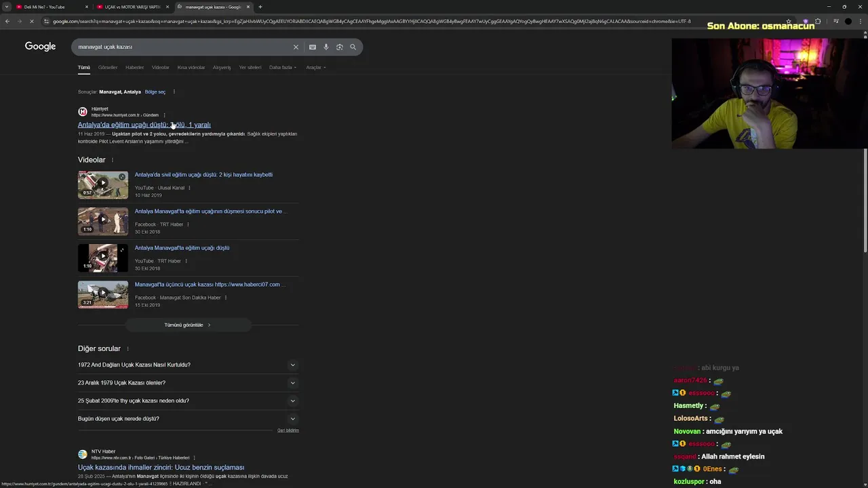Select the Haberler search tab
Screen dimensions: 868x488
134,67
